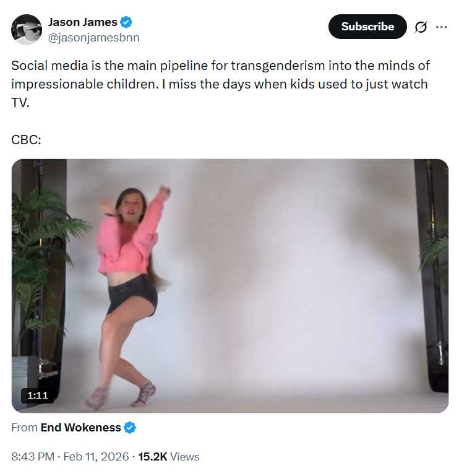The height and width of the screenshot is (476, 459).
Task: Click the verified badge beside Jason James
Action: (x=126, y=22)
